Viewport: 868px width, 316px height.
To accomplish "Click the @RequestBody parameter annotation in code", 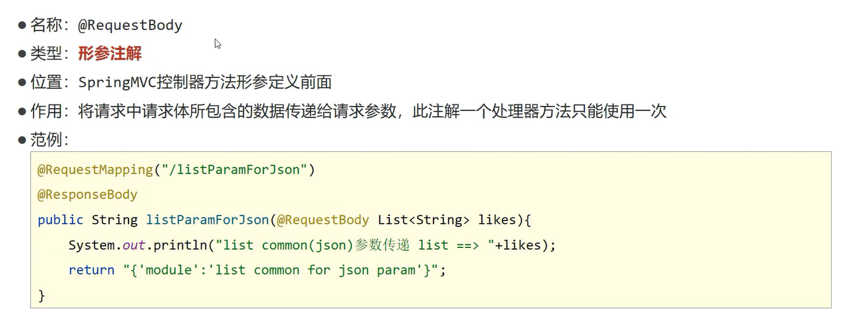I will click(x=322, y=220).
